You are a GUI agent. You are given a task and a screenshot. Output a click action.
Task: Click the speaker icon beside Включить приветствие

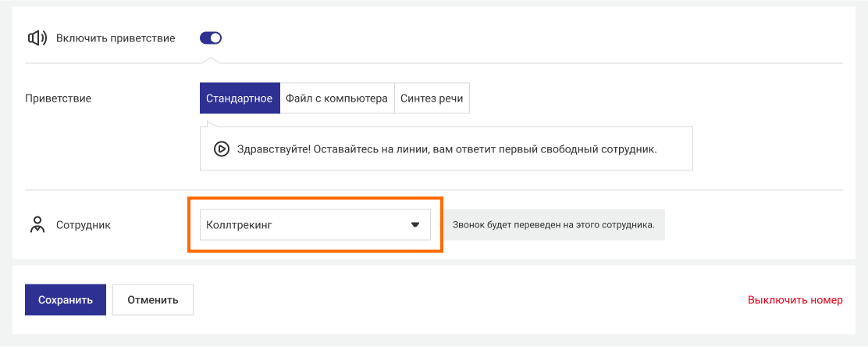pyautogui.click(x=36, y=38)
